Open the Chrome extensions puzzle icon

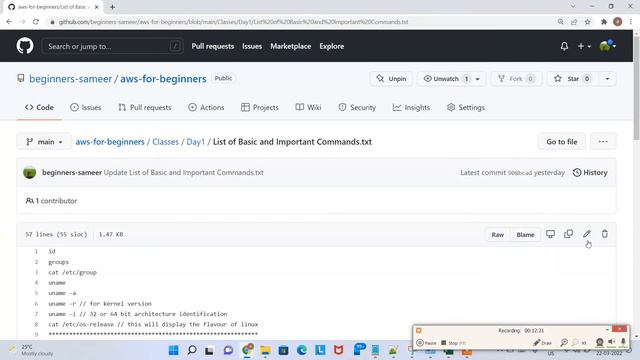(x=604, y=22)
